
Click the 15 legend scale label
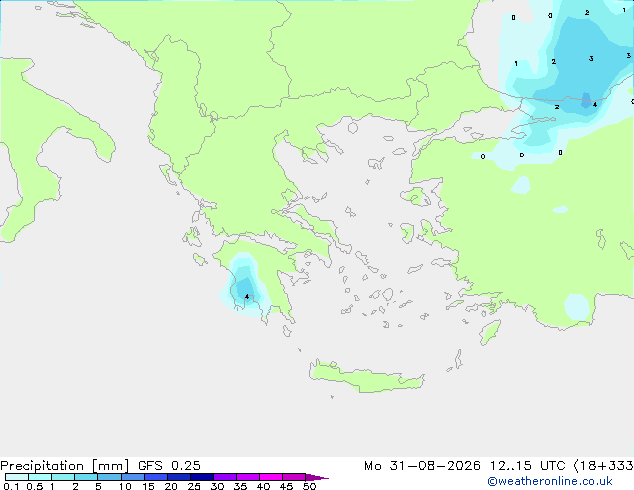point(148,486)
